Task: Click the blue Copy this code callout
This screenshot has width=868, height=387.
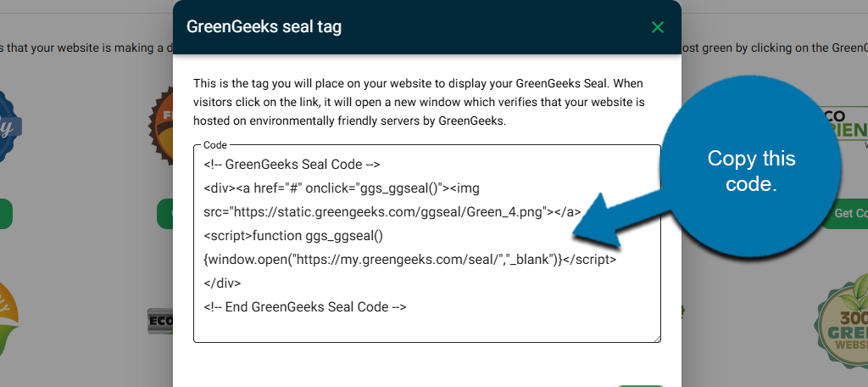Action: pos(750,170)
